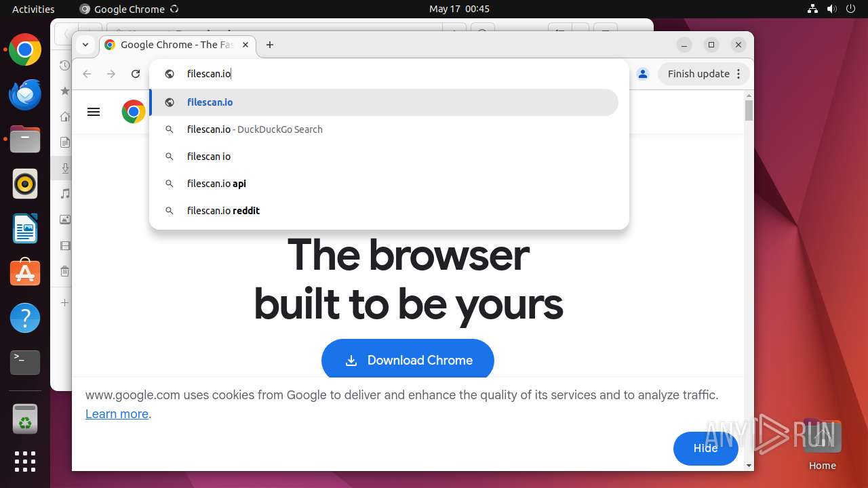
Task: Select the filescan.io URL suggestion
Action: coord(384,102)
